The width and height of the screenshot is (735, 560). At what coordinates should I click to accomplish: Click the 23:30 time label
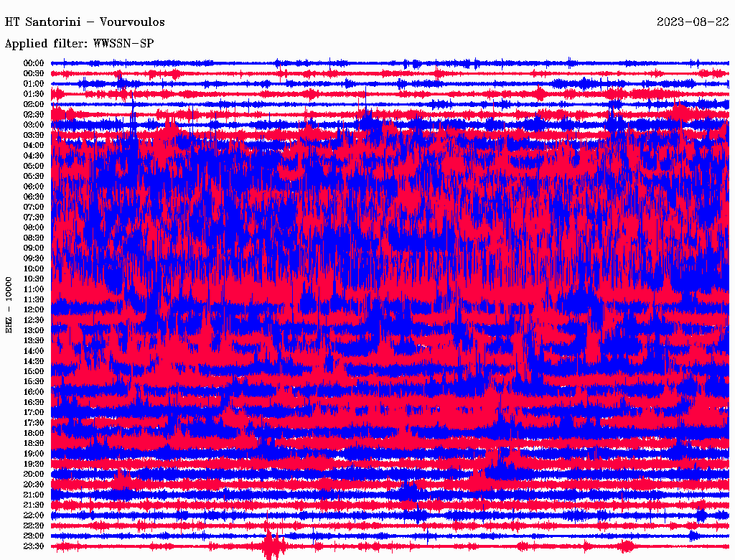[x=34, y=546]
